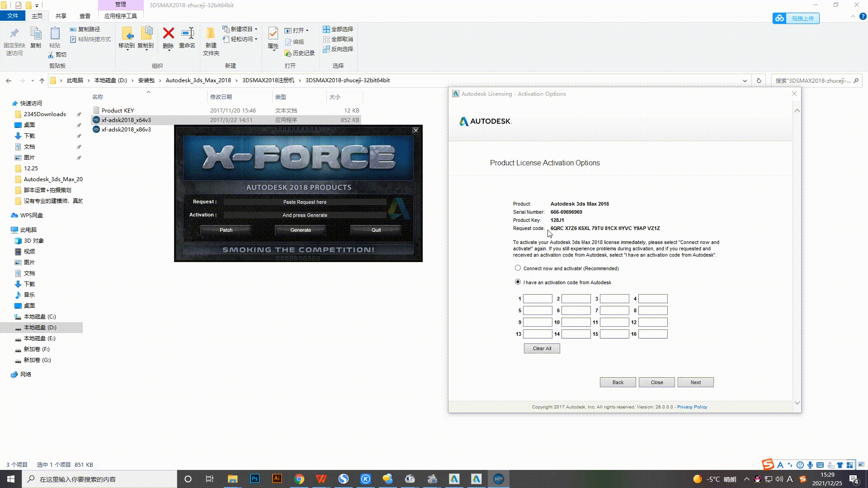
Task: Click the Properties icon in ribbon
Action: (x=273, y=34)
